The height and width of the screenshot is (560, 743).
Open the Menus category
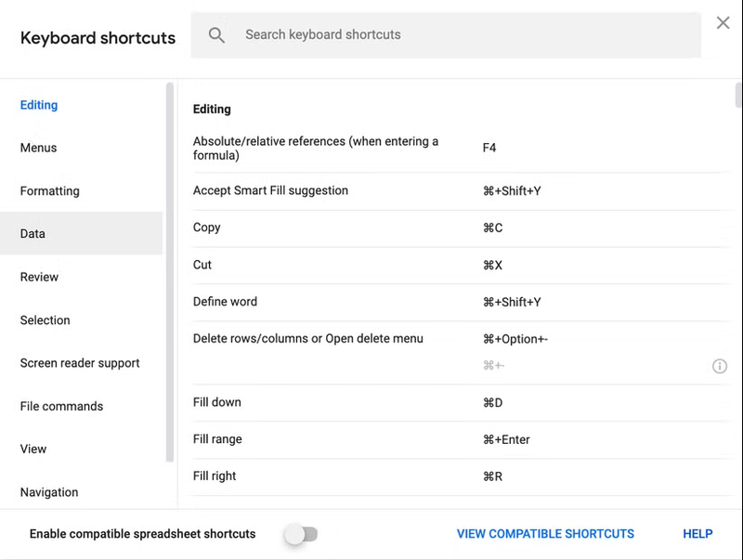click(x=38, y=148)
